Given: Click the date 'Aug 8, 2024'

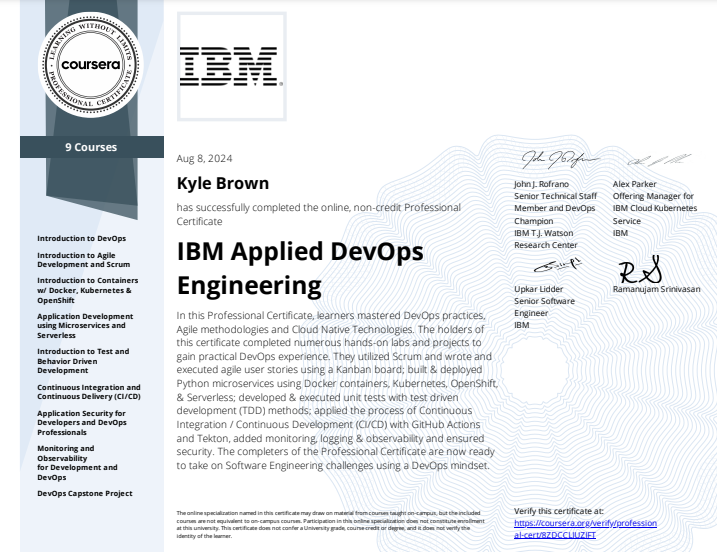Looking at the screenshot, I should point(204,158).
